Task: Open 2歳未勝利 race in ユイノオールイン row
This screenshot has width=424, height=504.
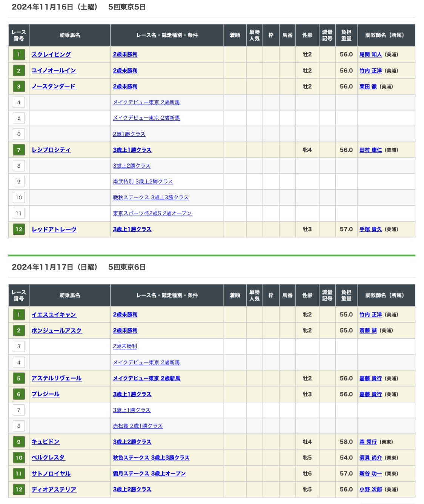Action: tap(125, 71)
